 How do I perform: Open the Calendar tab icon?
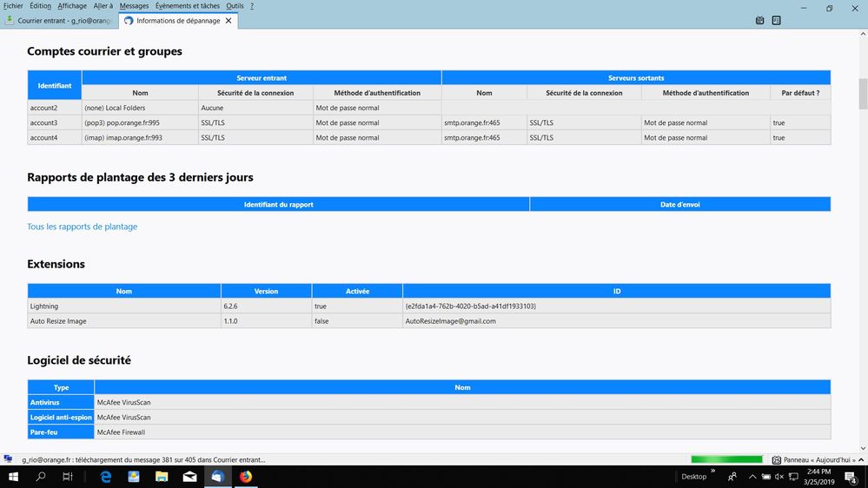759,21
